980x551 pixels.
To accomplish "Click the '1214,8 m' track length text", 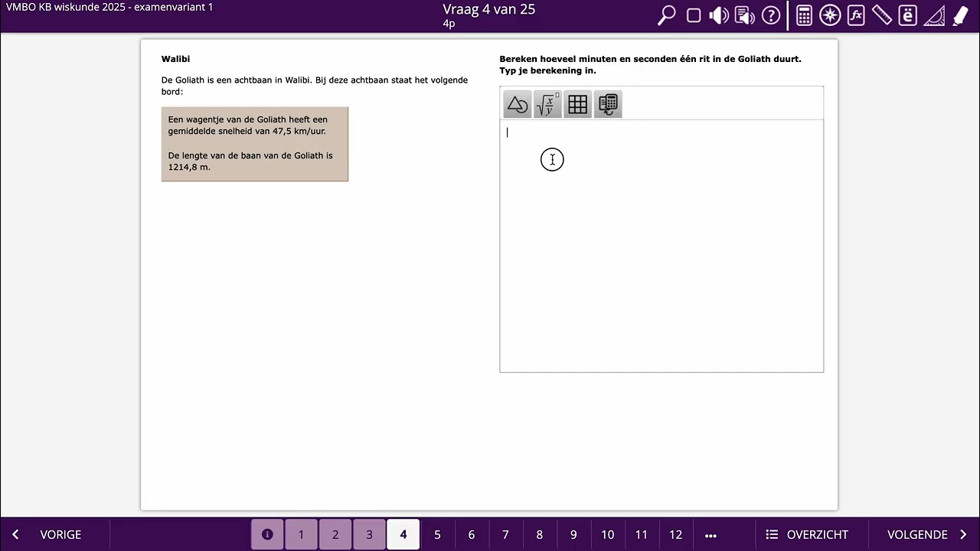I will (x=189, y=167).
